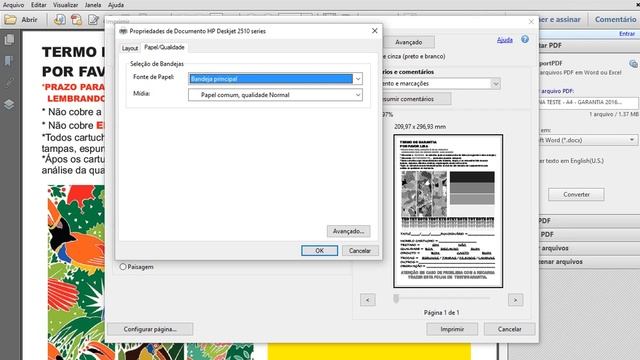
Task: Click the Entrar sign-in link
Action: point(627,33)
